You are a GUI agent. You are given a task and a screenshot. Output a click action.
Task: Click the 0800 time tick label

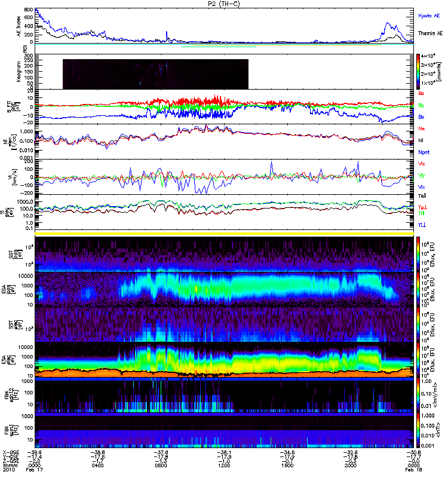point(161,465)
